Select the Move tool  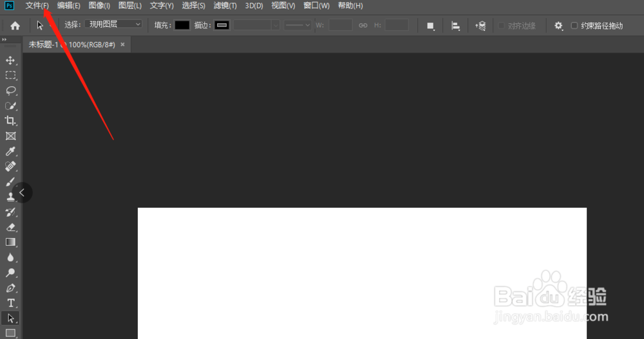click(10, 60)
